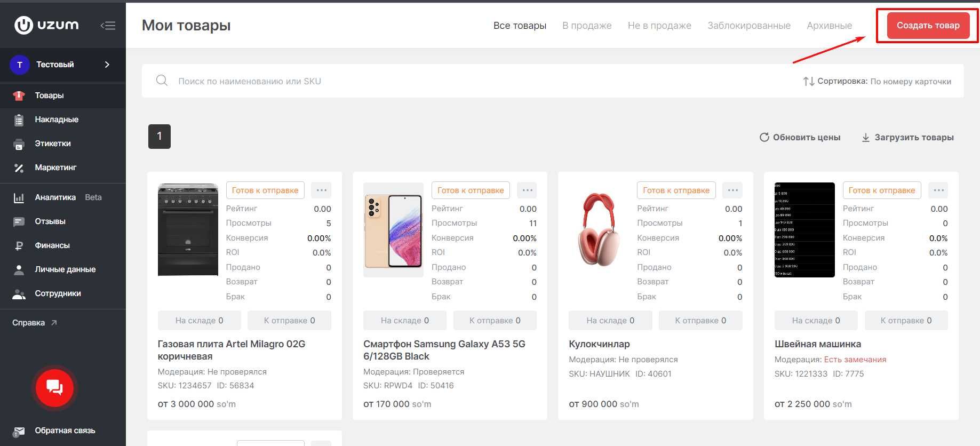The image size is (980, 446).
Task: Click the Тестовый account avatar
Action: point(20,65)
